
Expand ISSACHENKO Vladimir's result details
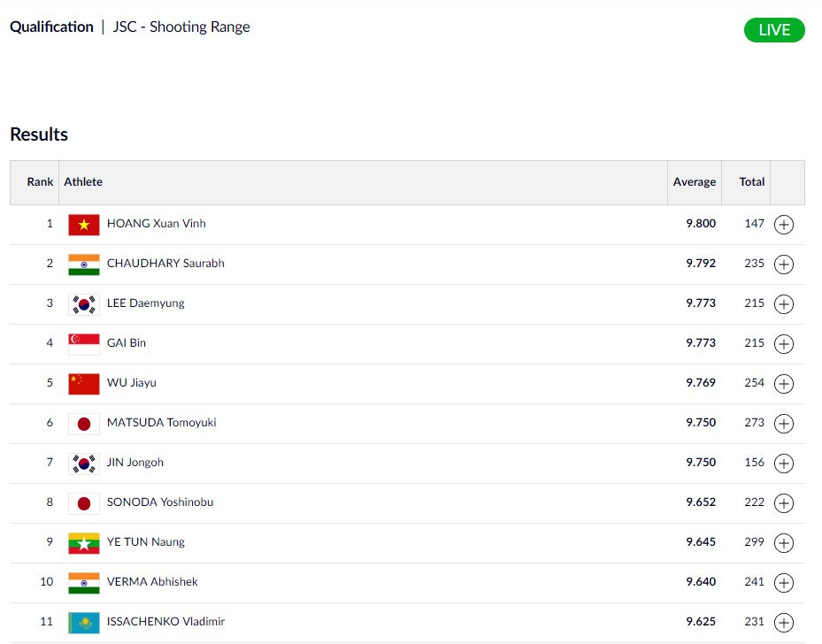(x=783, y=623)
